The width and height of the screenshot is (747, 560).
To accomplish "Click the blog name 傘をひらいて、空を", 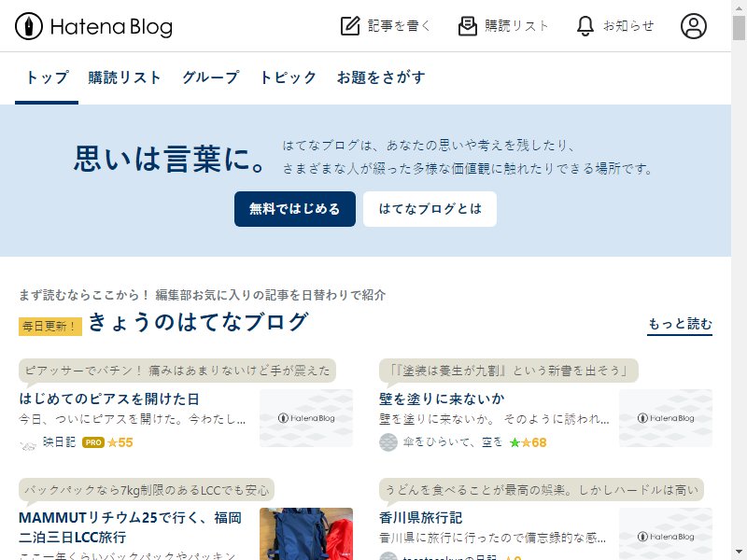I will [453, 442].
